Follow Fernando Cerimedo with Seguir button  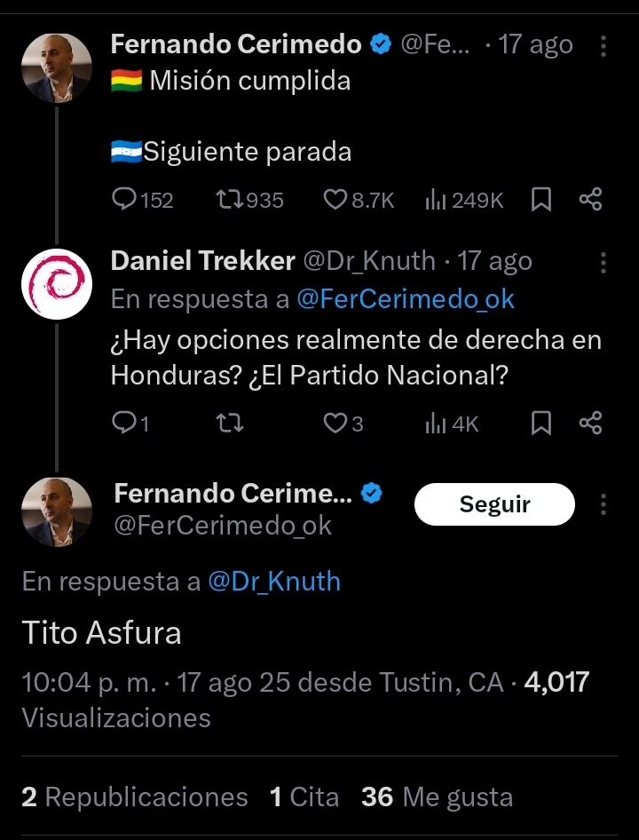point(494,505)
